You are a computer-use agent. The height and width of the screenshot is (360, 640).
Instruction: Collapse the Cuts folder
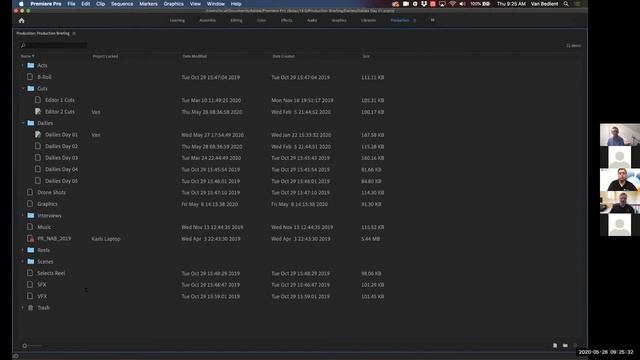coord(22,88)
